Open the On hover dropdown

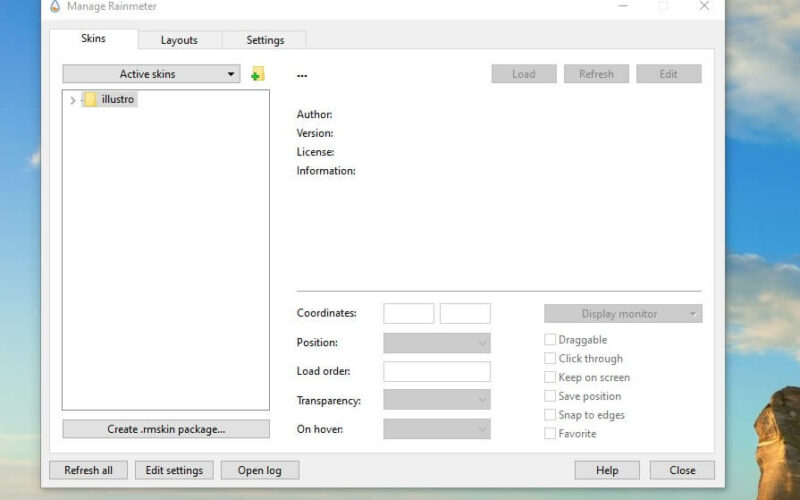[437, 429]
